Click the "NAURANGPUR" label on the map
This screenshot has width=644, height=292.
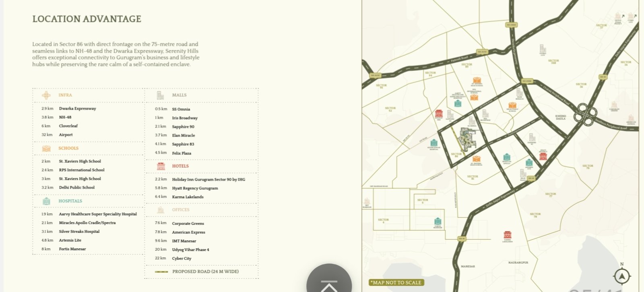coord(518,263)
